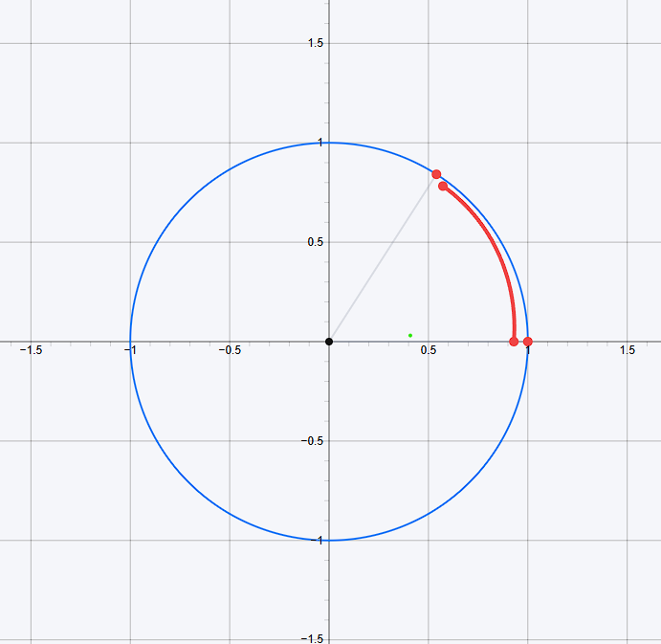Click the black point at the origin
Viewport: 661px width, 644px height.
(329, 342)
